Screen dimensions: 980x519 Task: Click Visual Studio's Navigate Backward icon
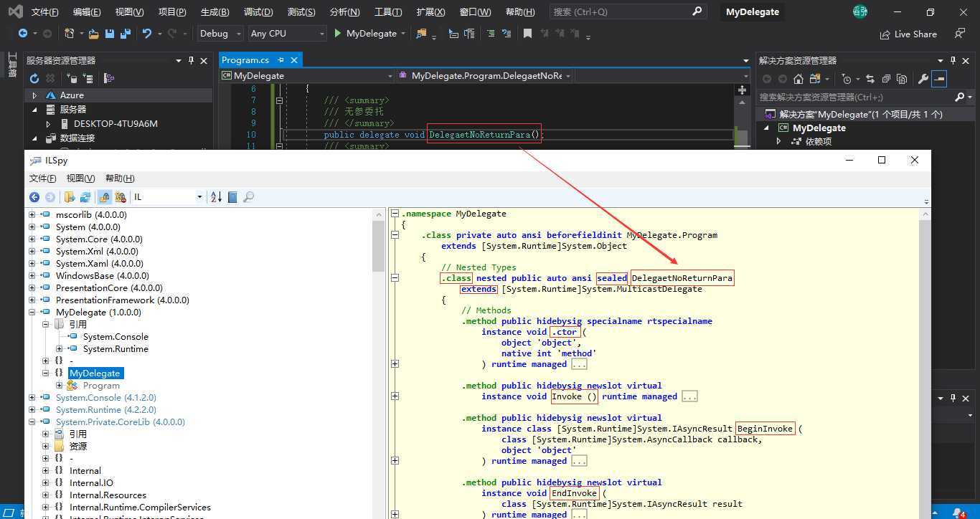(23, 34)
